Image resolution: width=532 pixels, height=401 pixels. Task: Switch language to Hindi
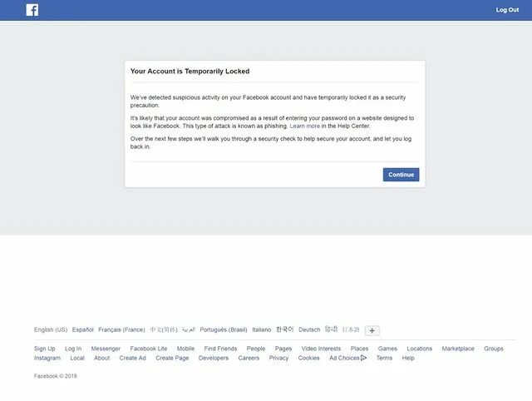click(331, 329)
